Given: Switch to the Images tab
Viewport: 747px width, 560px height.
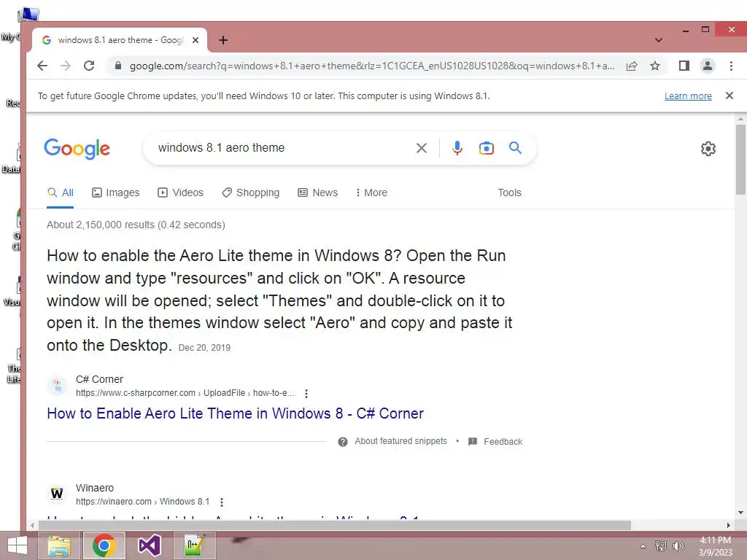Looking at the screenshot, I should (116, 192).
